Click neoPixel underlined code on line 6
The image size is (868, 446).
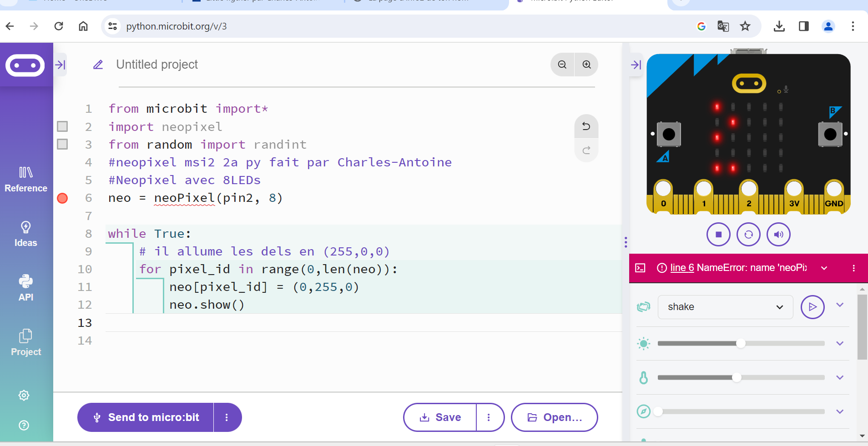point(184,198)
